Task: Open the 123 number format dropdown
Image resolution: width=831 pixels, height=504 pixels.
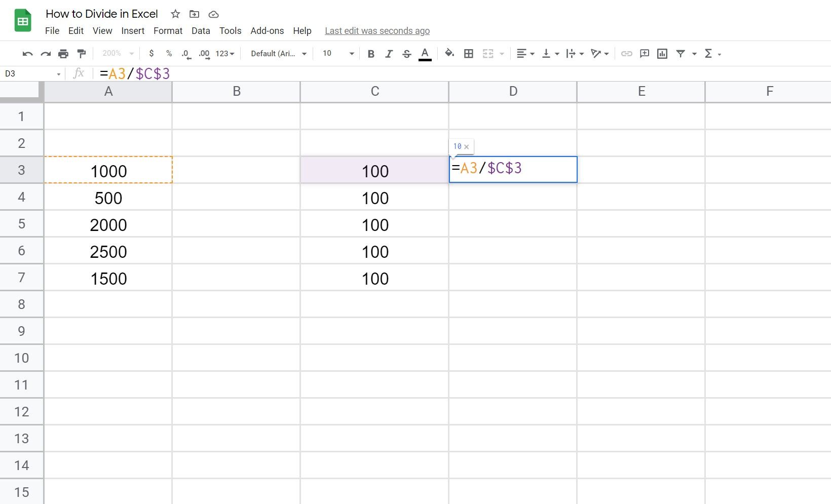Action: click(223, 53)
